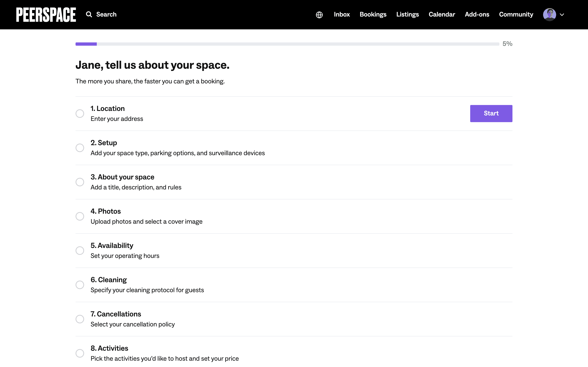Screen dimensions: 588x367
Task: Select the Photos step circle
Action: tap(80, 216)
